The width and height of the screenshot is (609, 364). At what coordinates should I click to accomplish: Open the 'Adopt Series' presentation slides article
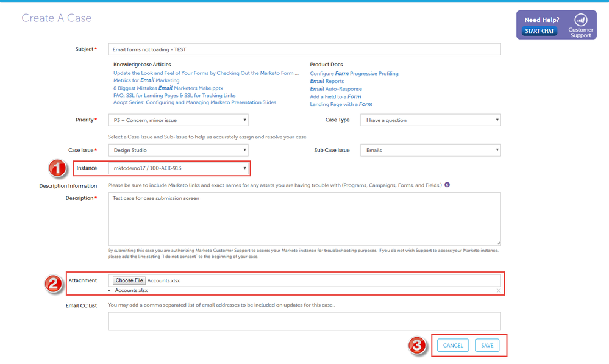[194, 102]
